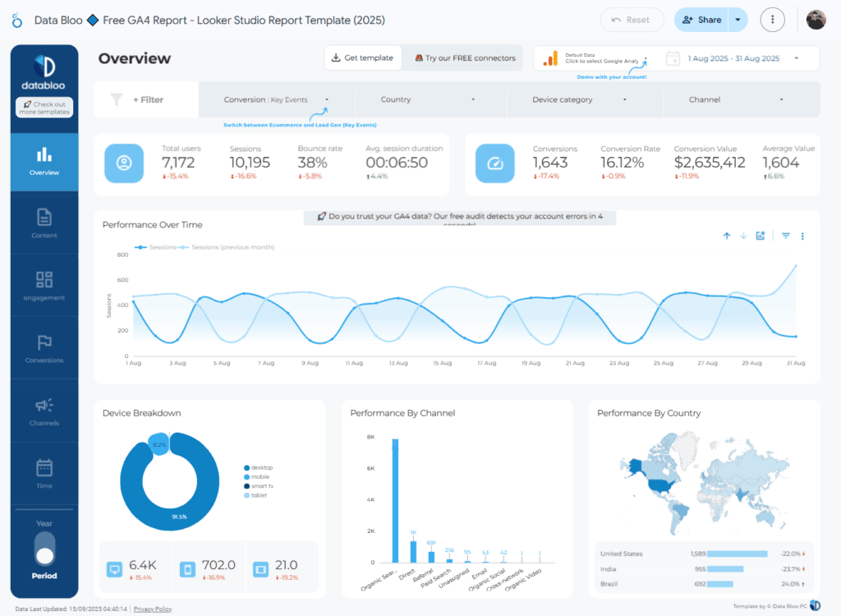Click the three-dot overflow menu in the header
Image resolution: width=841 pixels, height=616 pixels.
pyautogui.click(x=773, y=19)
